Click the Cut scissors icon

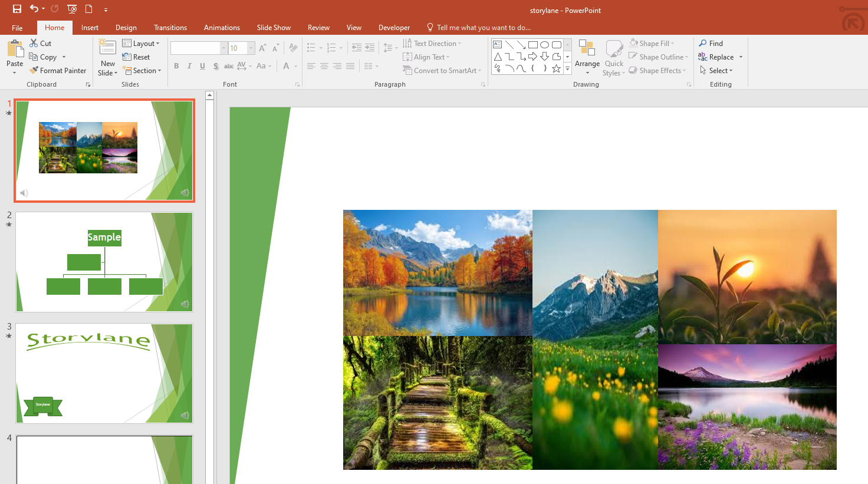[34, 43]
